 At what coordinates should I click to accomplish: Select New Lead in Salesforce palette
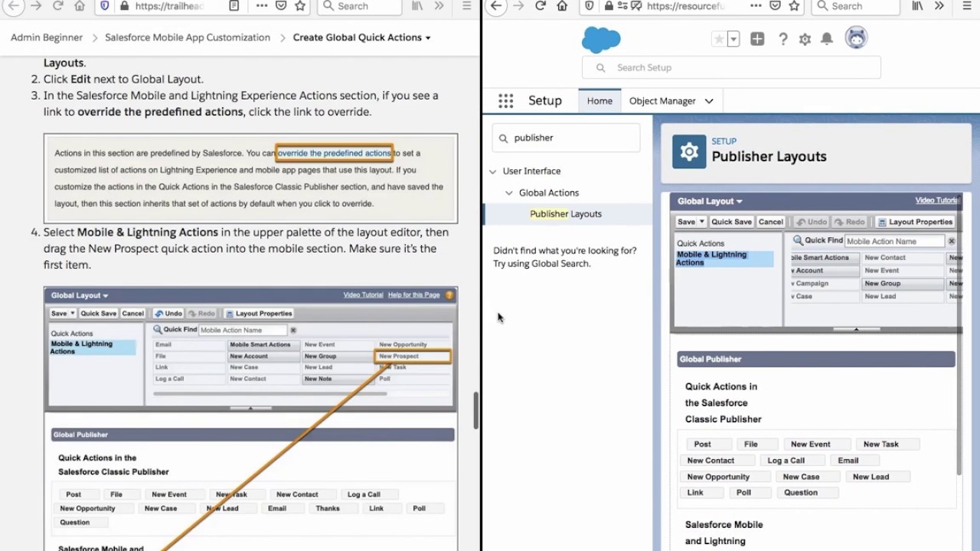tap(901, 297)
